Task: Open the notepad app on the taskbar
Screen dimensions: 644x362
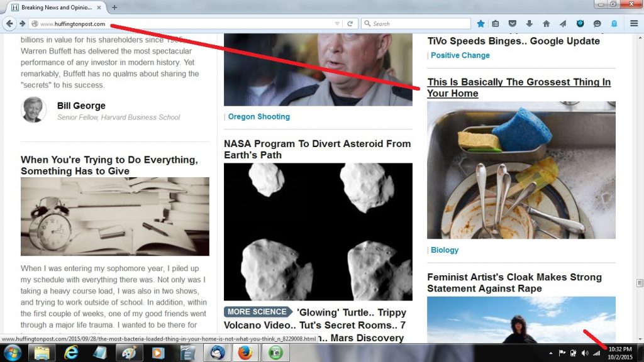Action: click(100, 353)
